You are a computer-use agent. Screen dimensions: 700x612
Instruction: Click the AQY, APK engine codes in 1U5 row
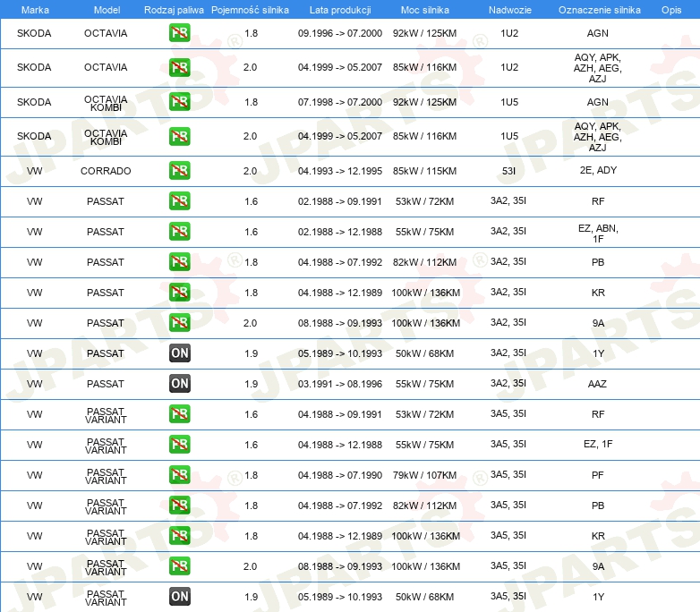598,137
